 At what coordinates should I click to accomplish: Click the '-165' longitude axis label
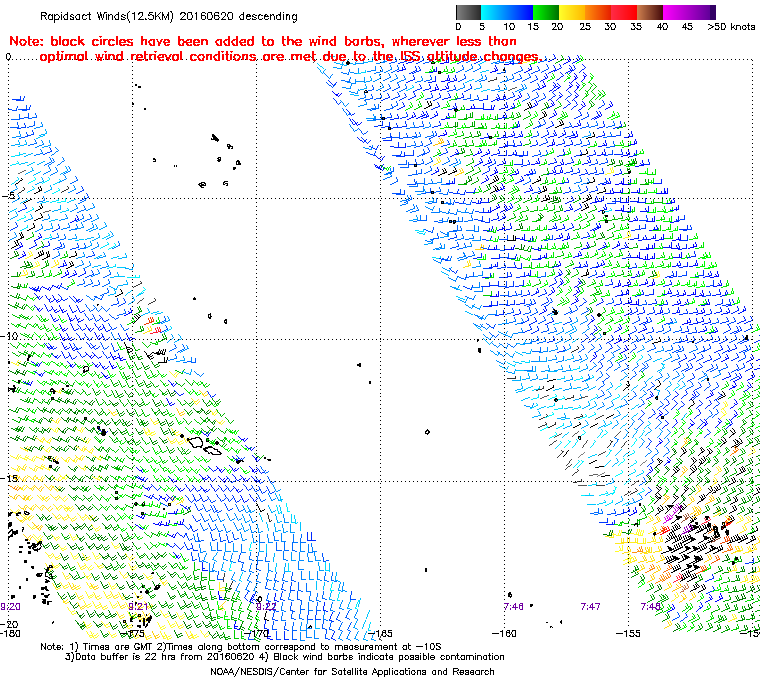point(380,633)
